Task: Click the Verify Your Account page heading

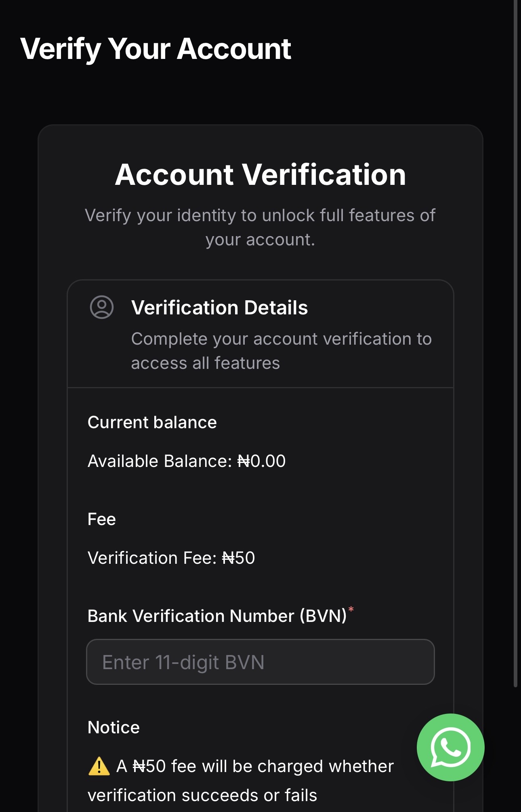Action: click(x=155, y=49)
